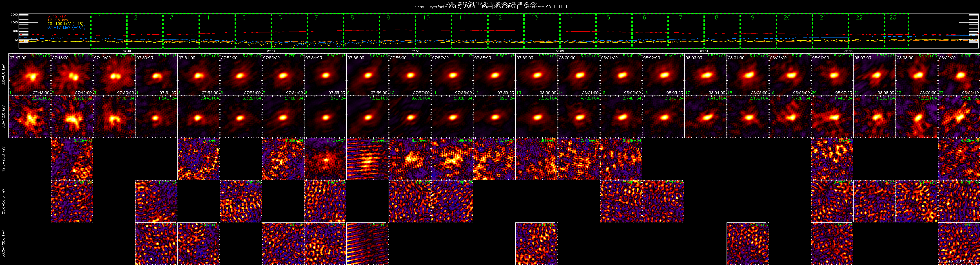Select interval 16 box in the light curve
The image size is (980, 265).
click(650, 31)
